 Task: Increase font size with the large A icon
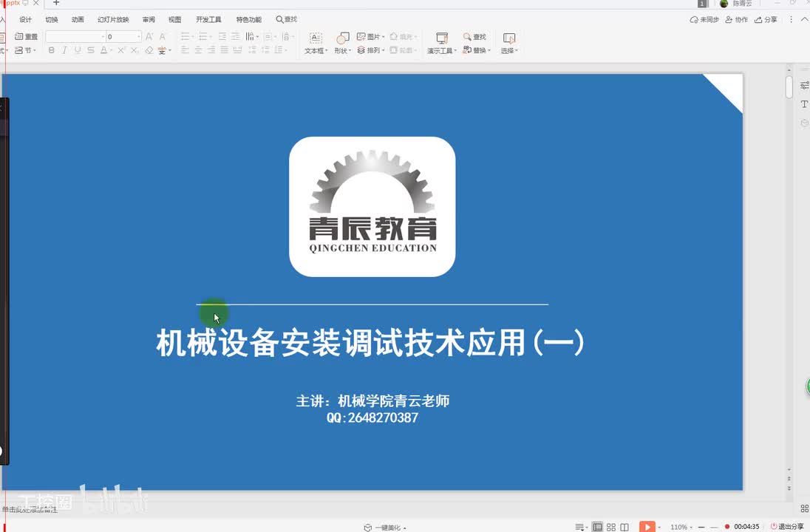tap(149, 37)
